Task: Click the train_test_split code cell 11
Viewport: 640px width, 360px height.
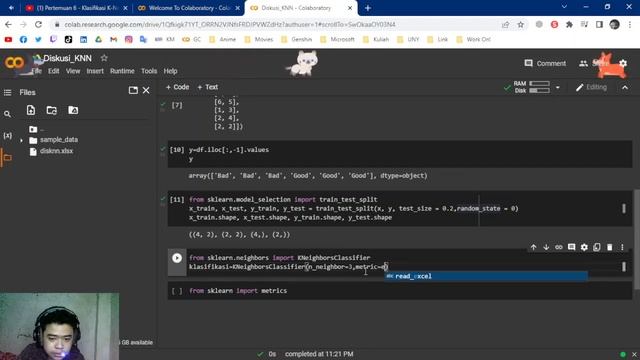Action: 400,208
